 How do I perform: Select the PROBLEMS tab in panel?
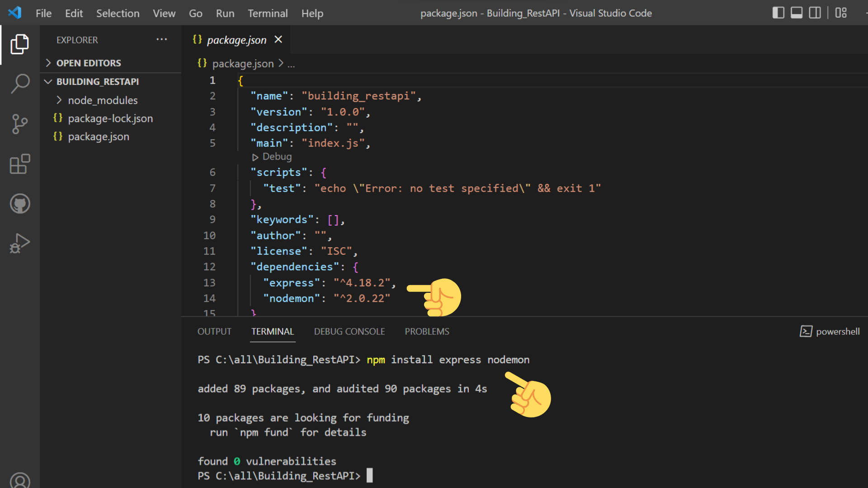point(427,332)
